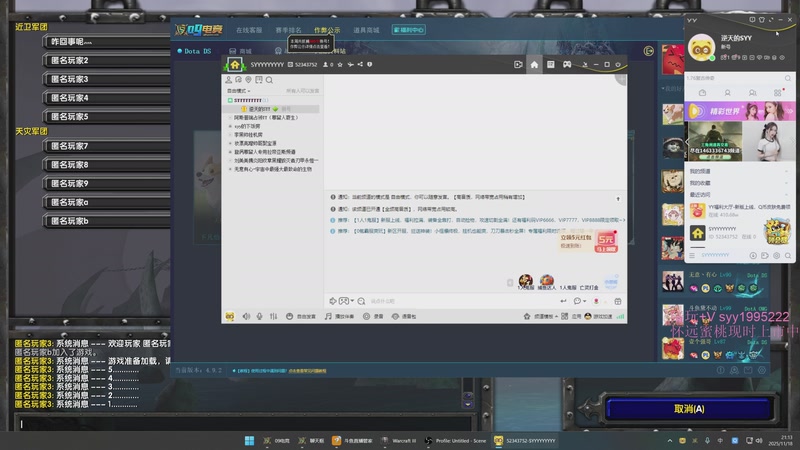Click the user icon above channel tree
This screenshot has width=800, height=450.
point(229,80)
